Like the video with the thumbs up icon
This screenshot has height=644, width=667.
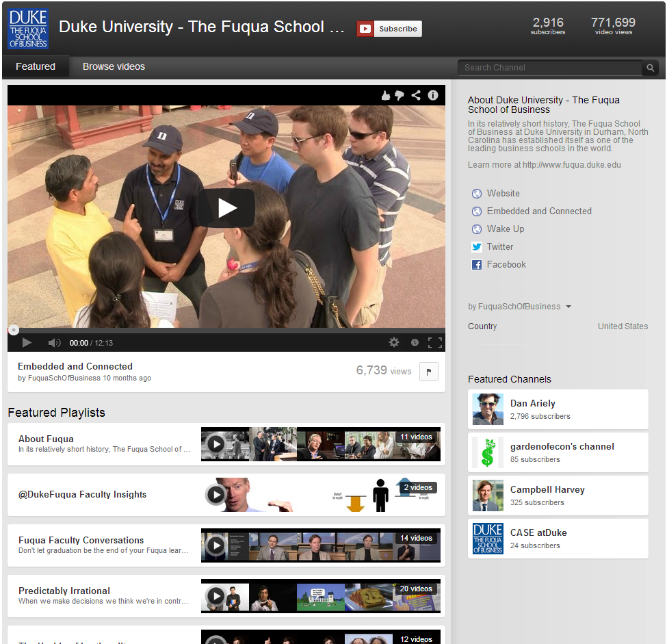pos(385,96)
